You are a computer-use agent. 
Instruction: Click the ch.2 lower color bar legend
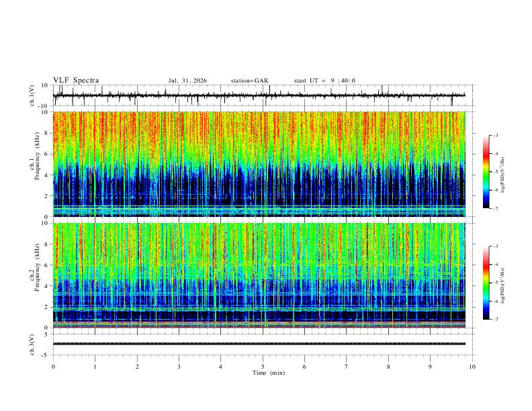pyautogui.click(x=486, y=283)
